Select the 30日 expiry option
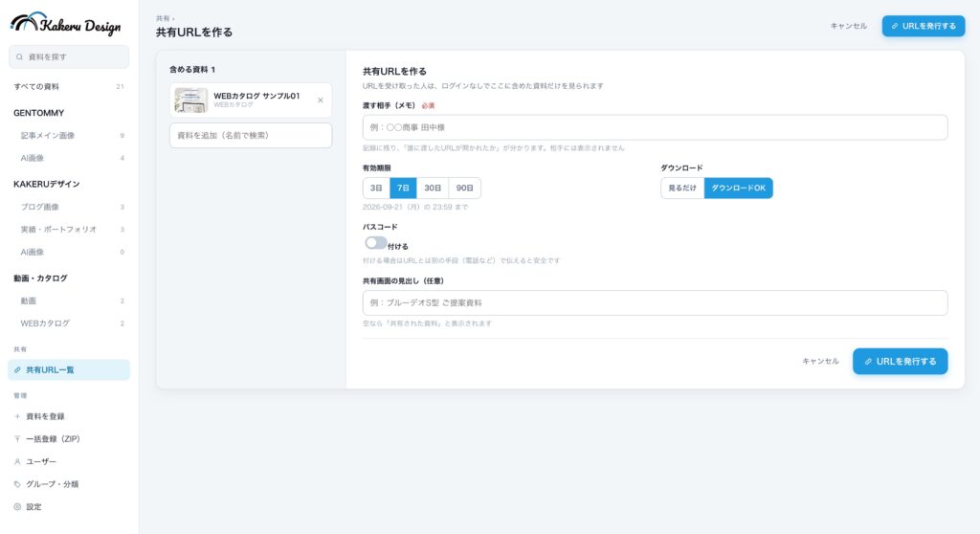Viewport: 980px width, 534px height. (433, 188)
